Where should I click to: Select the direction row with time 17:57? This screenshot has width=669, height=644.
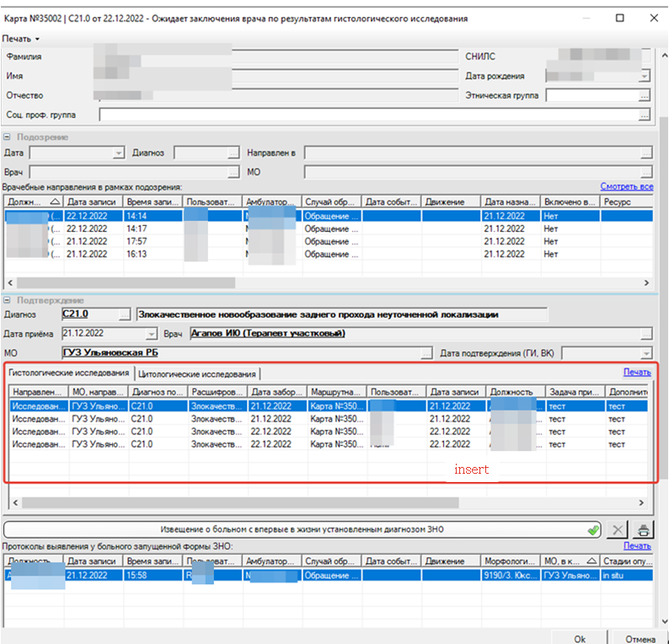(x=329, y=242)
